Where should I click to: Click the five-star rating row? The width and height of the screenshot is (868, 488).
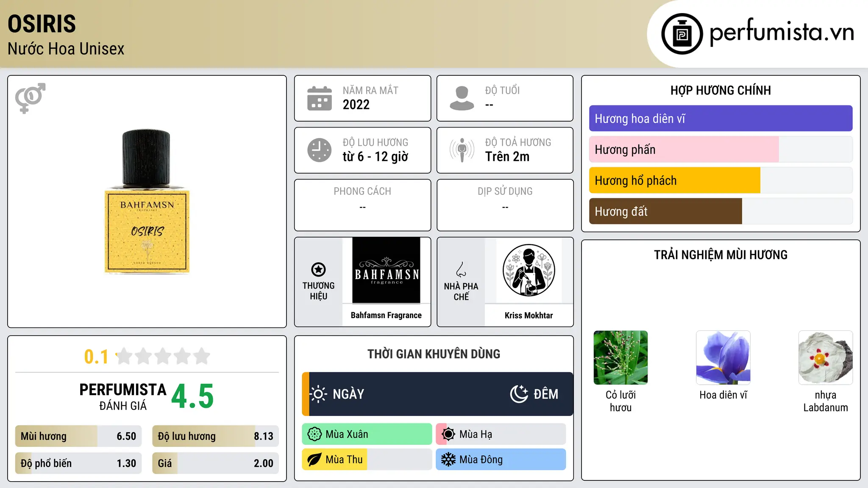163,356
